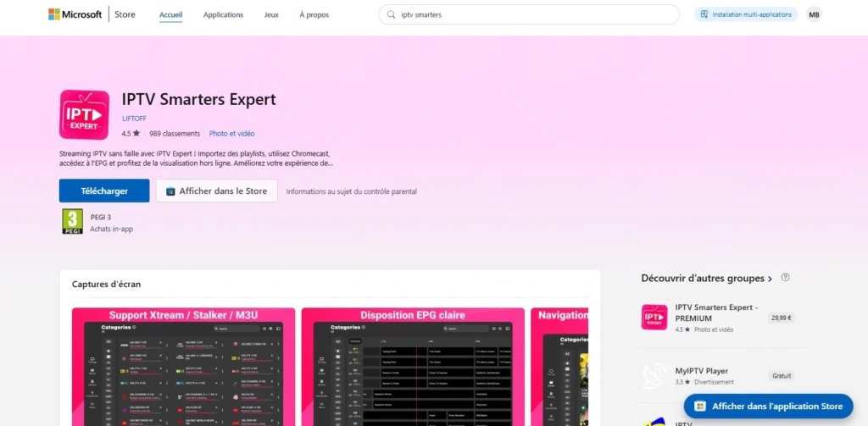The height and width of the screenshot is (426, 868).
Task: Click the Télécharger button
Action: [104, 191]
